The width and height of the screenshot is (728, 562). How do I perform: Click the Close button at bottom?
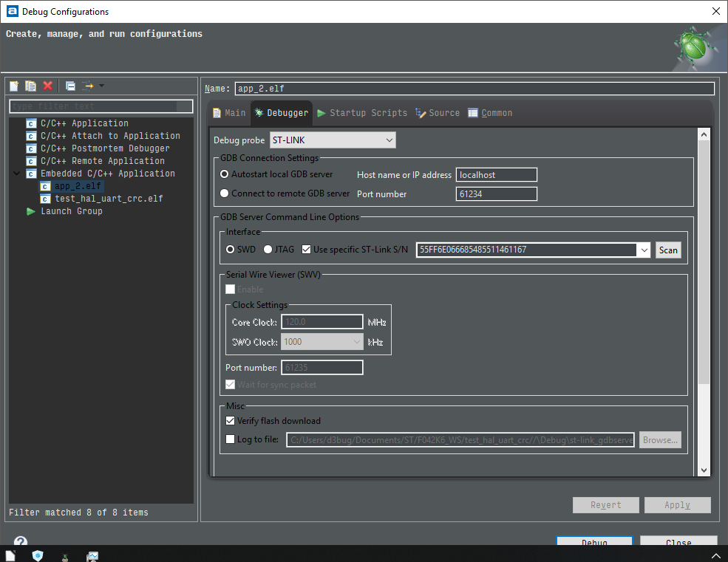point(678,541)
